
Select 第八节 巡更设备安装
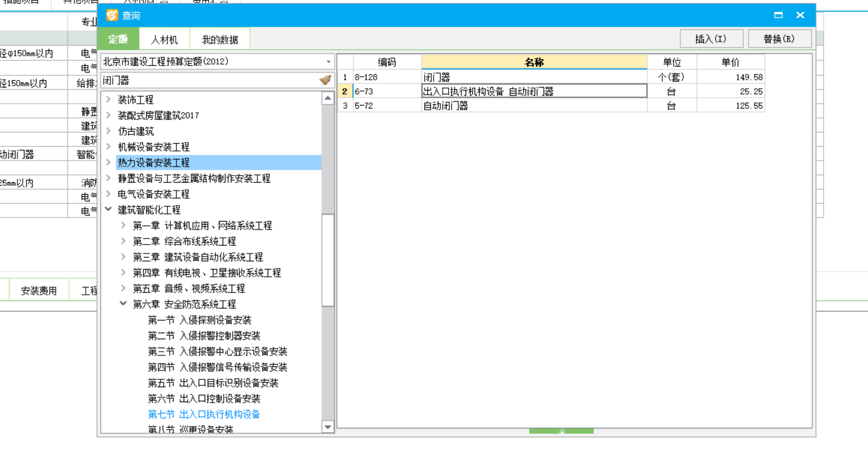[x=191, y=429]
